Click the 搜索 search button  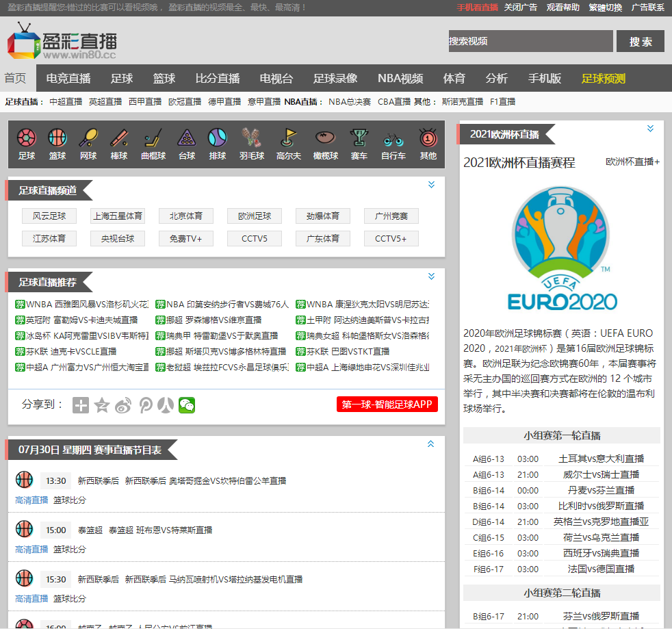tap(641, 41)
